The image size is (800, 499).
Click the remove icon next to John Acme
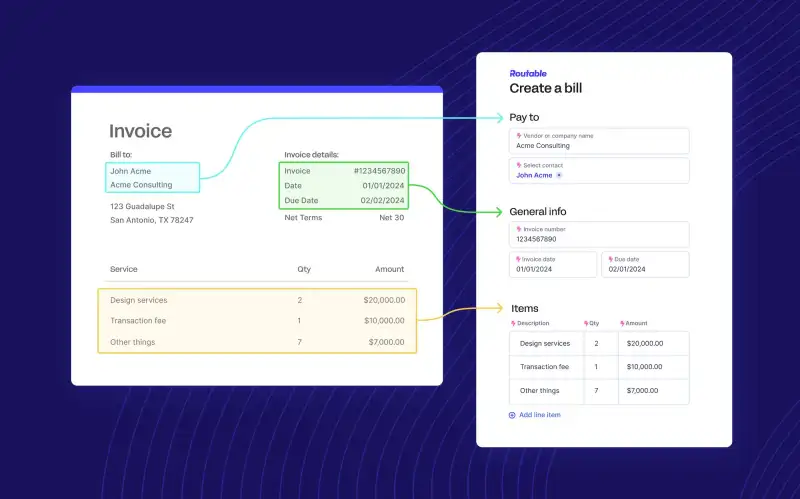point(559,175)
